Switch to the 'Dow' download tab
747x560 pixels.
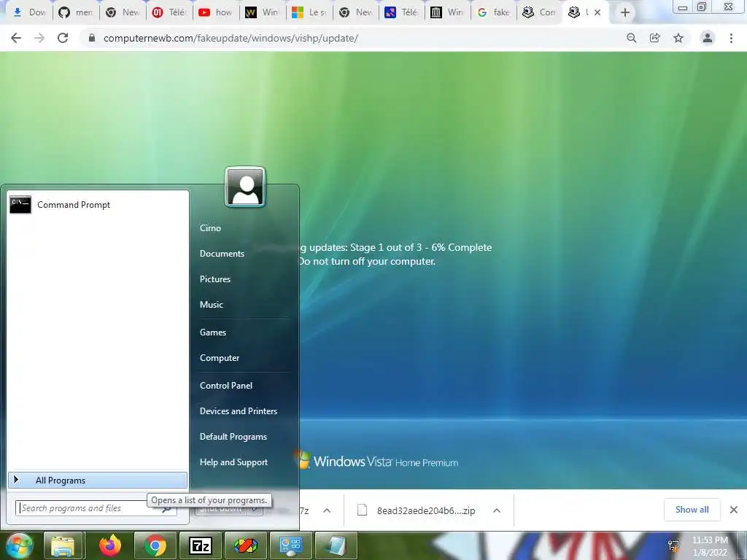(x=28, y=12)
